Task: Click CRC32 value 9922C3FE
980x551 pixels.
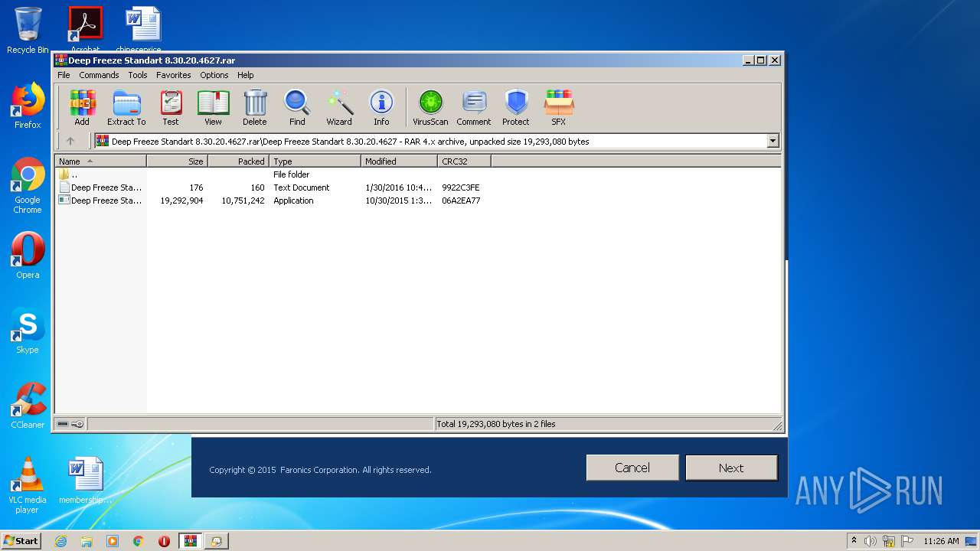Action: 461,187
